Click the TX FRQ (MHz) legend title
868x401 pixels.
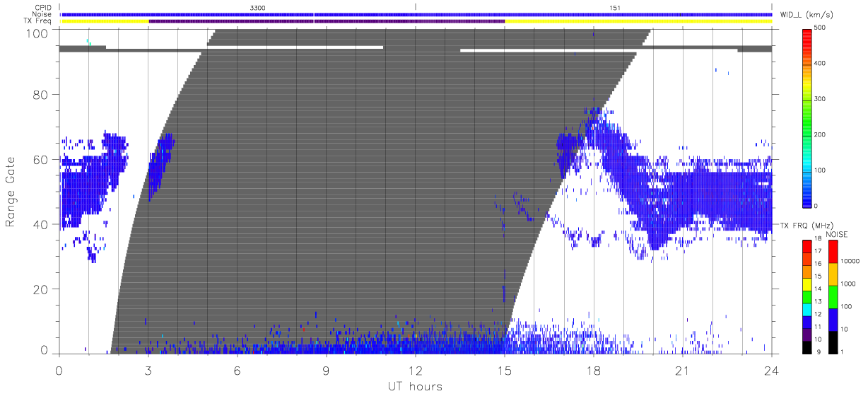tap(806, 226)
